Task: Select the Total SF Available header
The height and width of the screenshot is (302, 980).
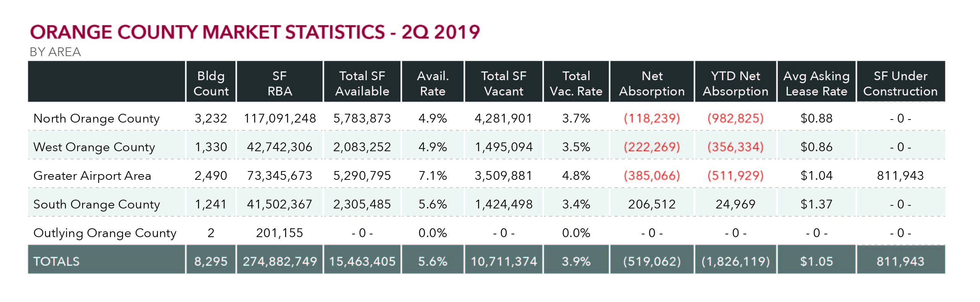Action: click(x=362, y=83)
